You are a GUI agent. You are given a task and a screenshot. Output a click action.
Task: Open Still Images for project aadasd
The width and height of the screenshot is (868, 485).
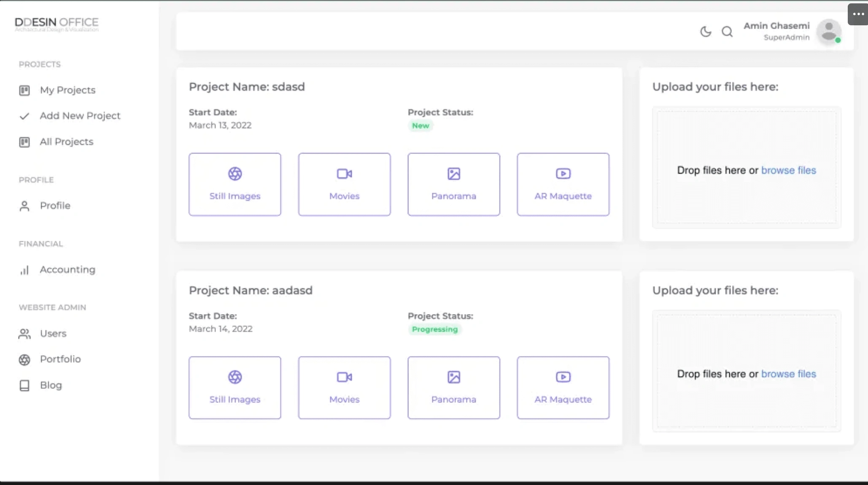[235, 388]
